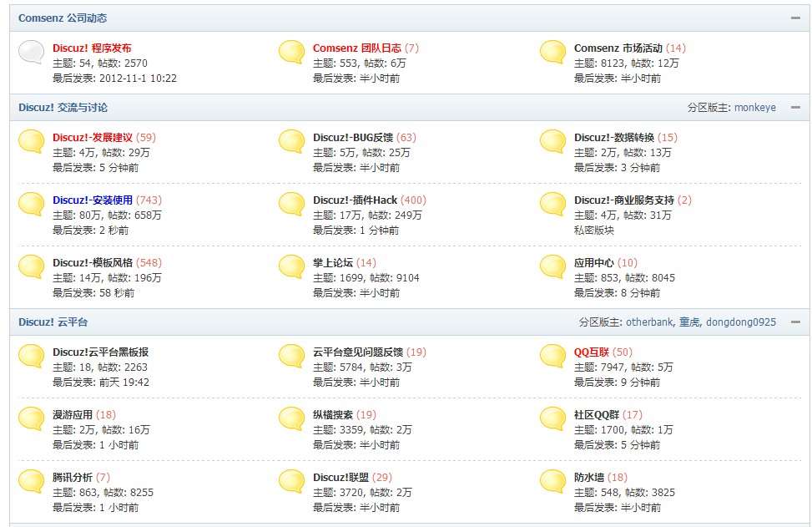Click the bubble icon beside 应用中心
This screenshot has width=812, height=527.
552,267
